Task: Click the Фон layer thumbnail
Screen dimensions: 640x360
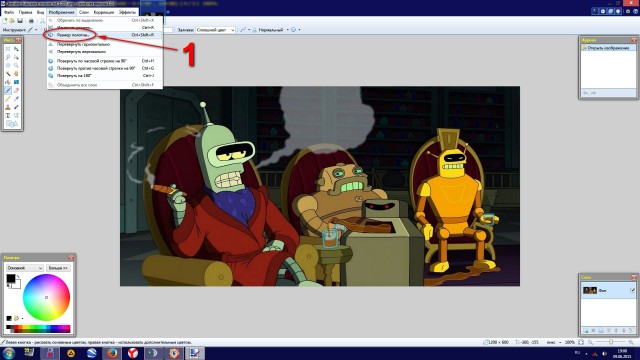Action: [590, 290]
